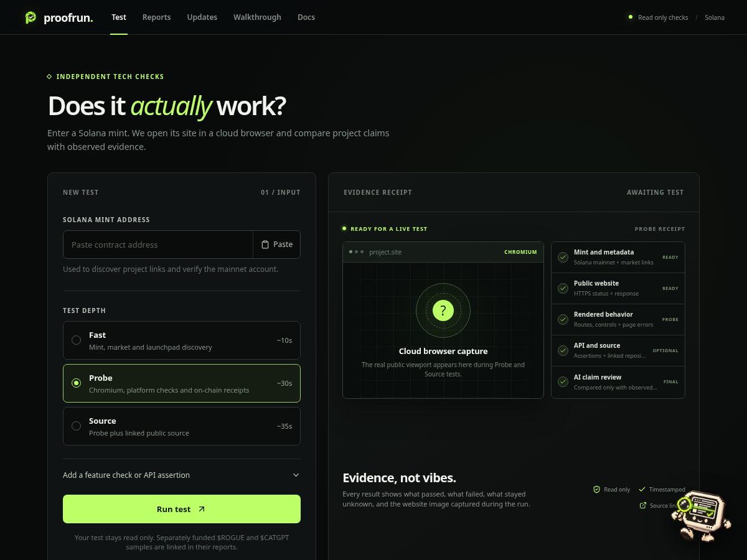Click the Paste button
Screen dimensions: 747x560
[277, 245]
